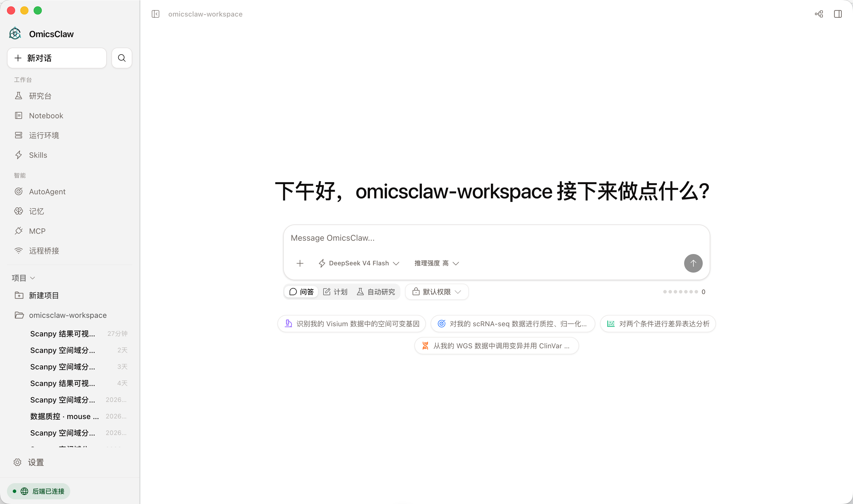Open 数据质控 · mouse conversation
853x504 pixels.
tap(78, 417)
